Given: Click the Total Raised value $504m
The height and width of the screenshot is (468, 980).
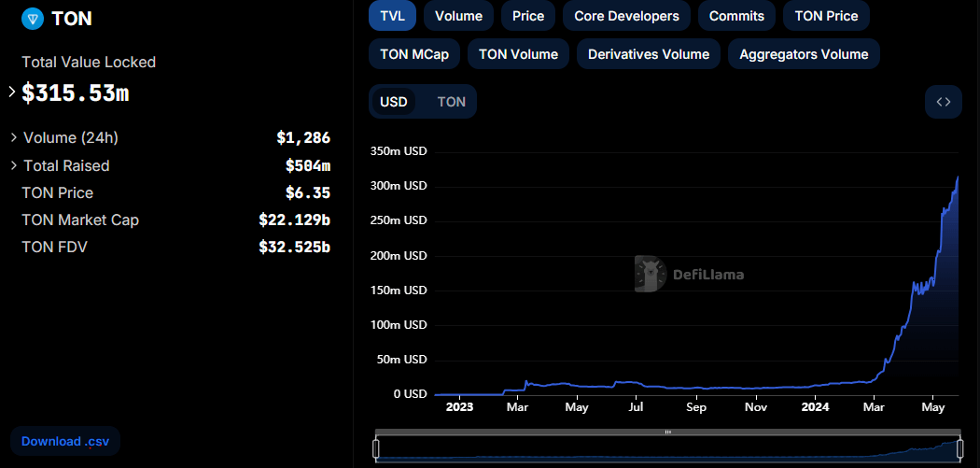Looking at the screenshot, I should tap(308, 165).
